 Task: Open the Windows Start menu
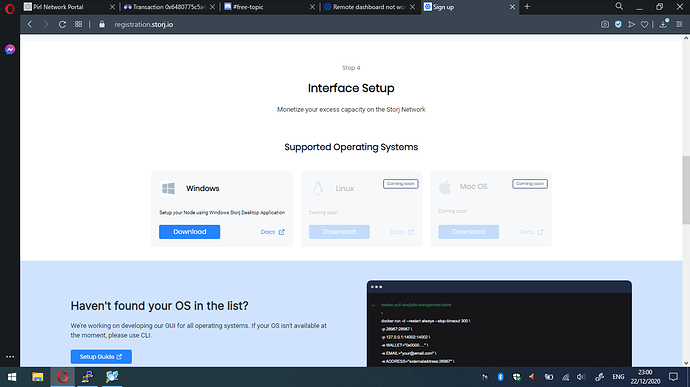tap(12, 377)
